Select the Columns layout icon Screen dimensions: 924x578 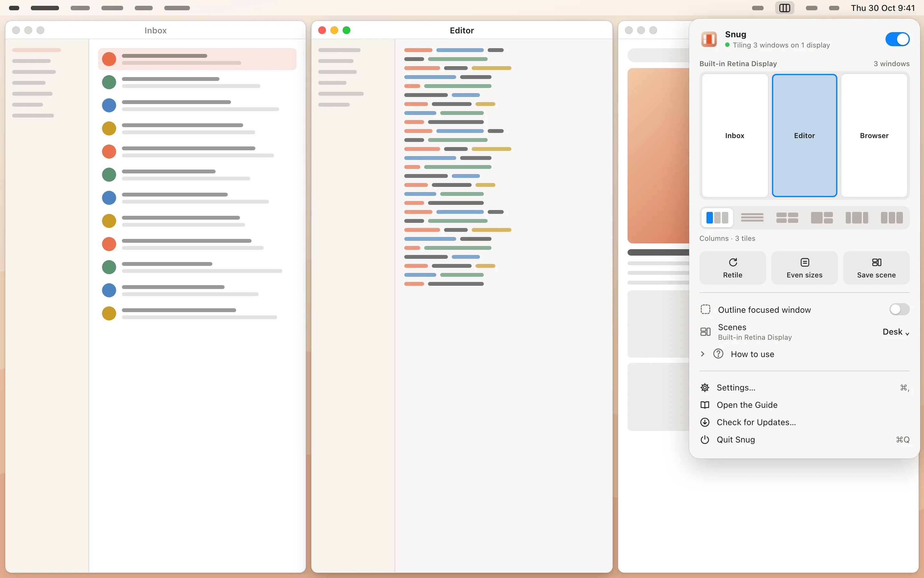point(717,218)
